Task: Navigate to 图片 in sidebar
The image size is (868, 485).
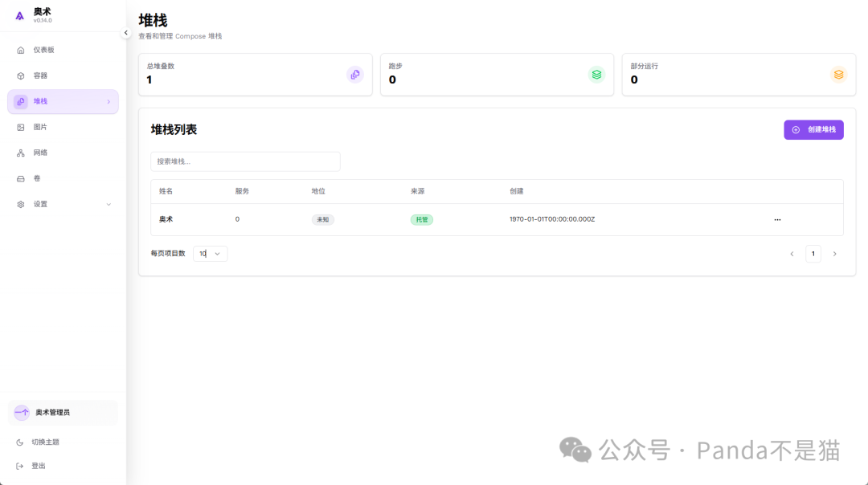Action: tap(63, 127)
